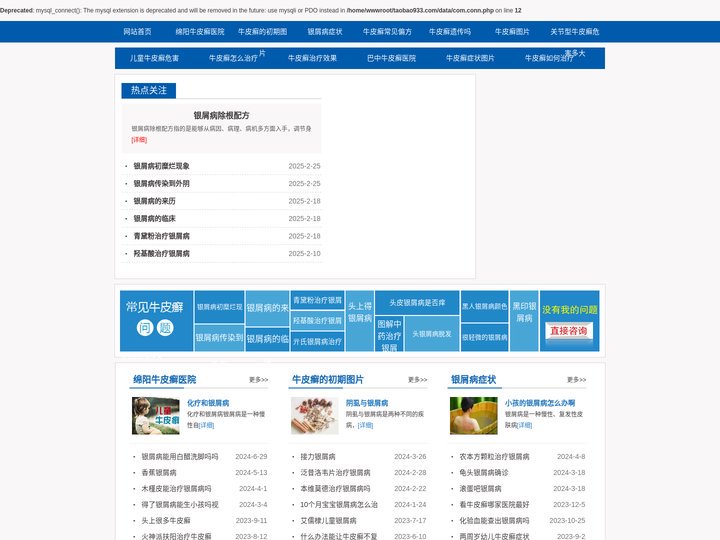
Task: Open article 看牛皮癣哪家医院最好
Action: point(494,505)
